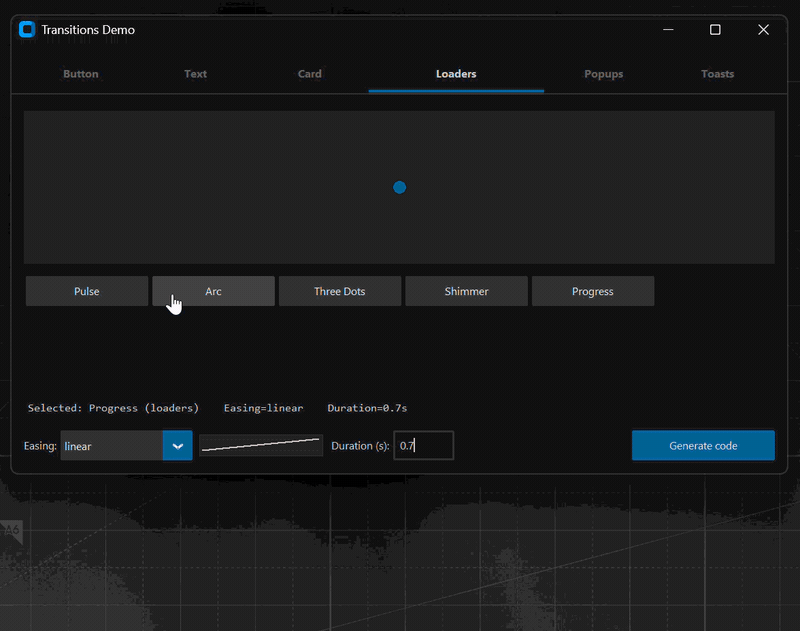Select the Loaders tab

[x=456, y=74]
